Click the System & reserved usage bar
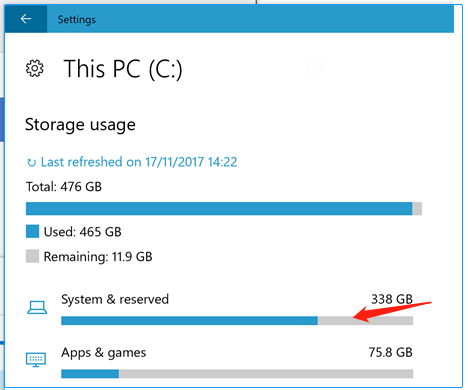Image resolution: width=468 pixels, height=390 pixels. (x=237, y=321)
